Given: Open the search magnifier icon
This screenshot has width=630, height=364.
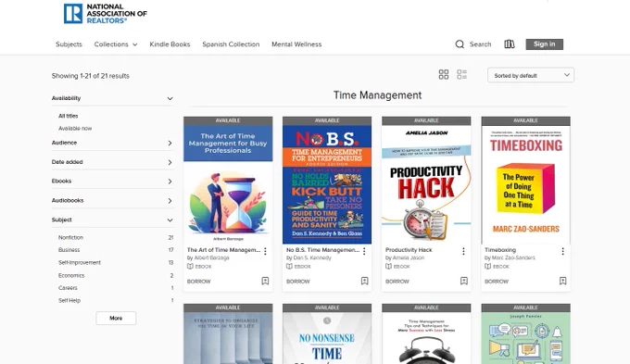Looking at the screenshot, I should coord(460,44).
